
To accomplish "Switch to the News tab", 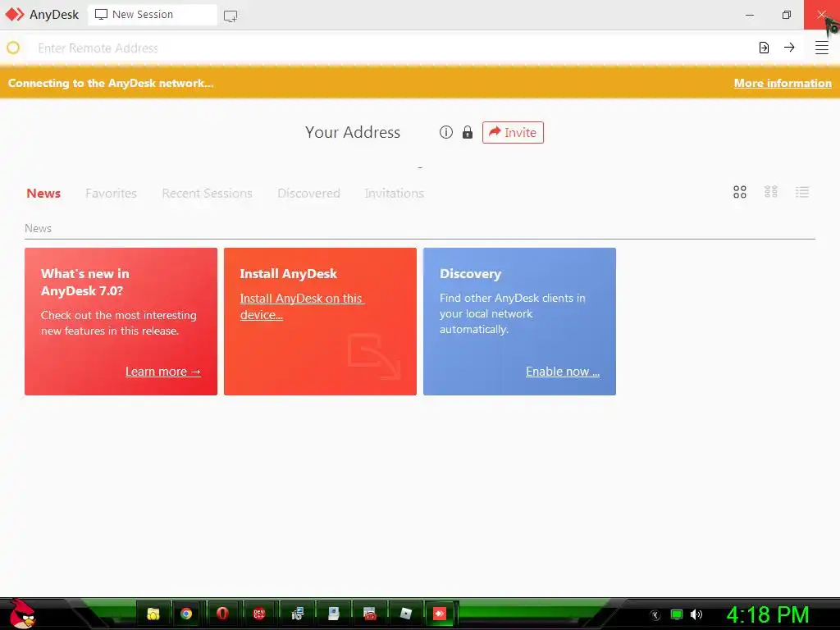I will (43, 194).
